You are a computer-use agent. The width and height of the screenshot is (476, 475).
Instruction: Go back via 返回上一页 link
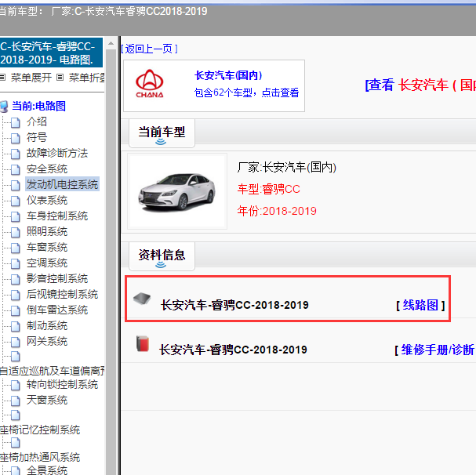[x=149, y=49]
